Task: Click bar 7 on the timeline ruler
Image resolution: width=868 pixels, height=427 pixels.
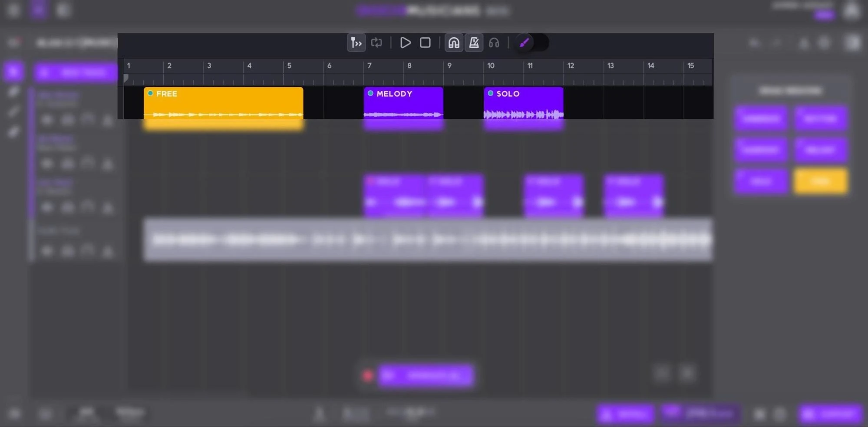Action: coord(369,66)
